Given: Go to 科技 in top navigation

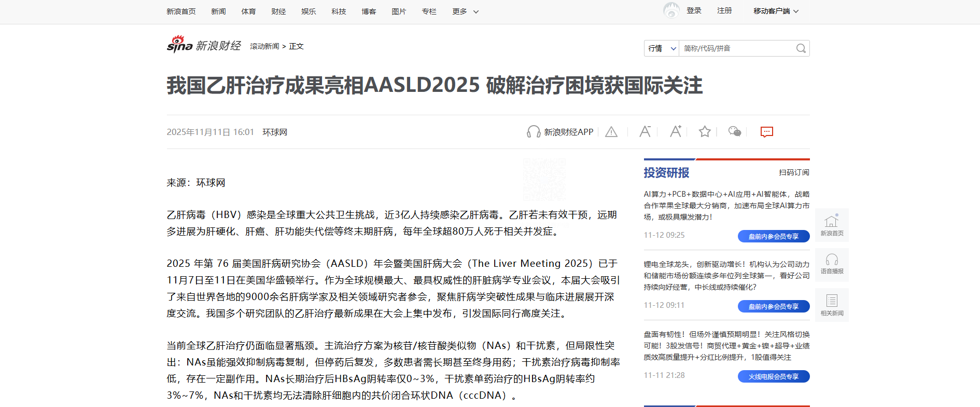Looking at the screenshot, I should click(339, 11).
